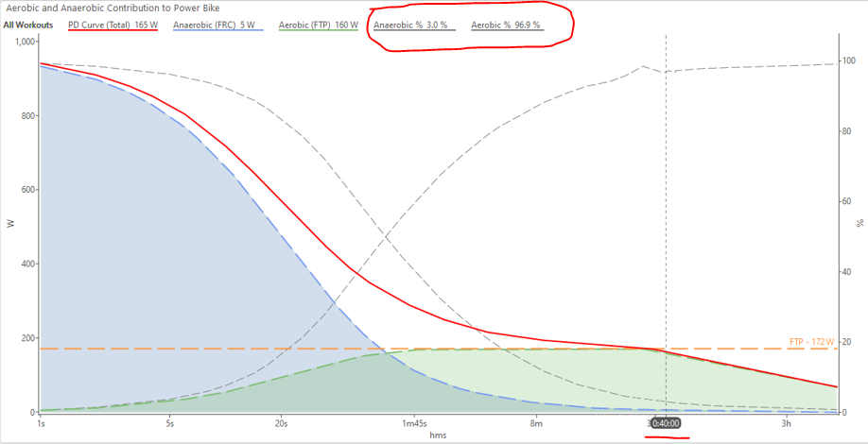This screenshot has height=444, width=868.
Task: Click the All Workouts label
Action: (x=28, y=26)
